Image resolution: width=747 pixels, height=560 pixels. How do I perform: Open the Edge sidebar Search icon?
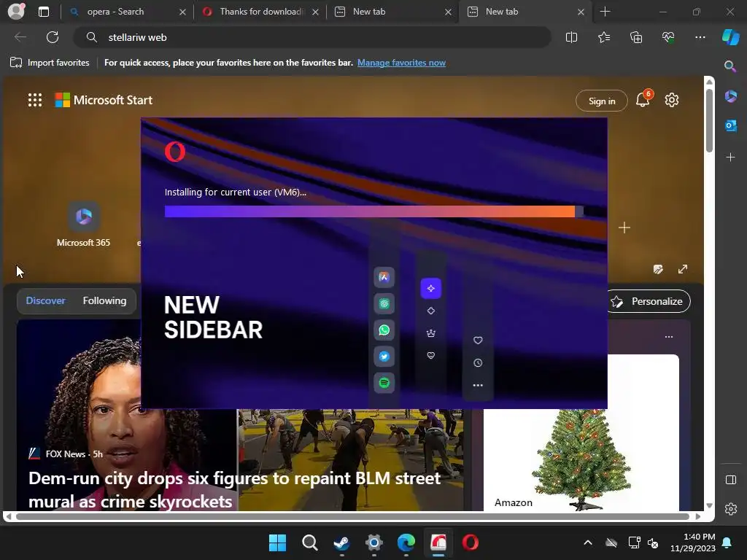[730, 66]
